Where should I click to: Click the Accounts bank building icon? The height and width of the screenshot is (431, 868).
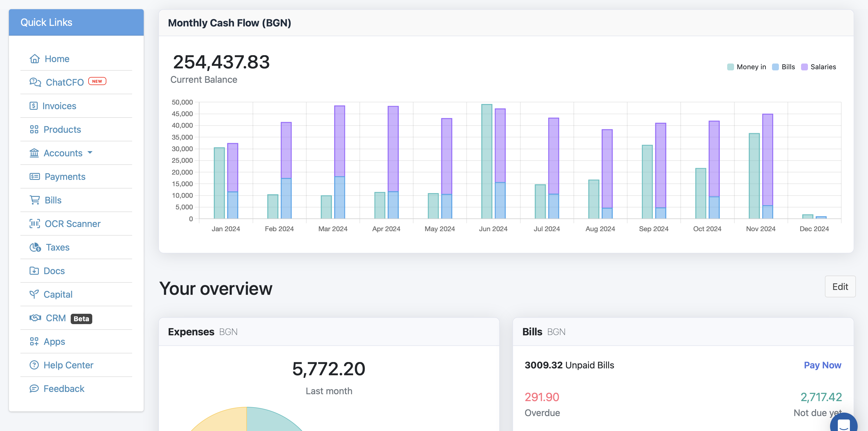click(34, 153)
